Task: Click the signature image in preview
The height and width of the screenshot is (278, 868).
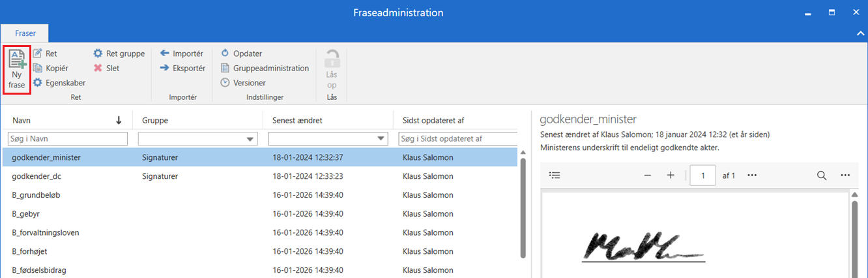Action: [x=643, y=248]
